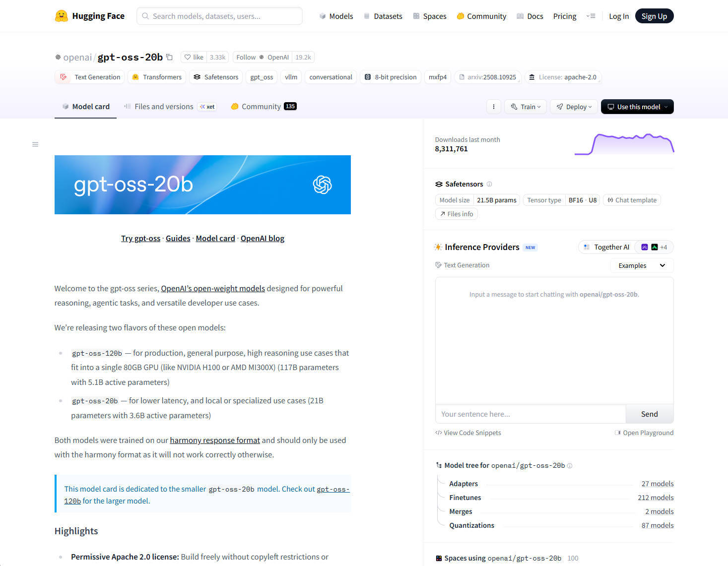The height and width of the screenshot is (566, 728).
Task: Click the gpt_oss tag
Action: (262, 77)
